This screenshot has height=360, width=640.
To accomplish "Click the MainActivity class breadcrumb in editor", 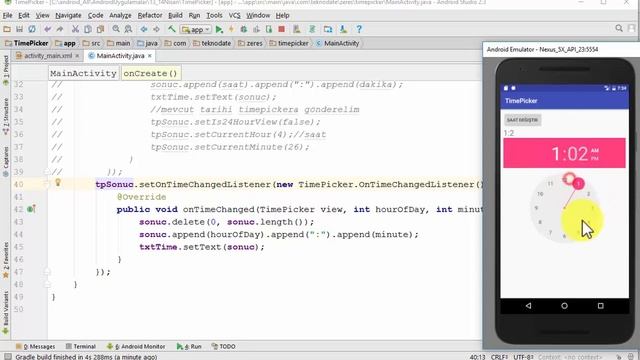I will coord(83,73).
